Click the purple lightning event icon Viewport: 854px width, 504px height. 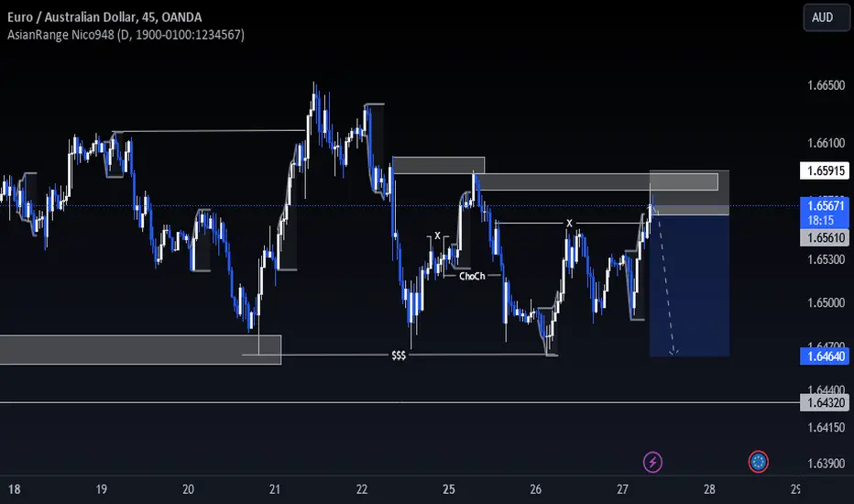(652, 462)
